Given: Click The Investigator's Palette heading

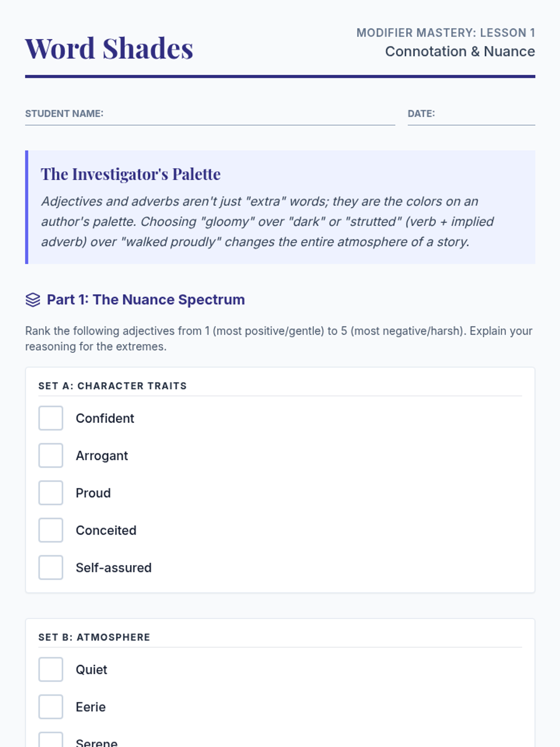Looking at the screenshot, I should (x=131, y=174).
